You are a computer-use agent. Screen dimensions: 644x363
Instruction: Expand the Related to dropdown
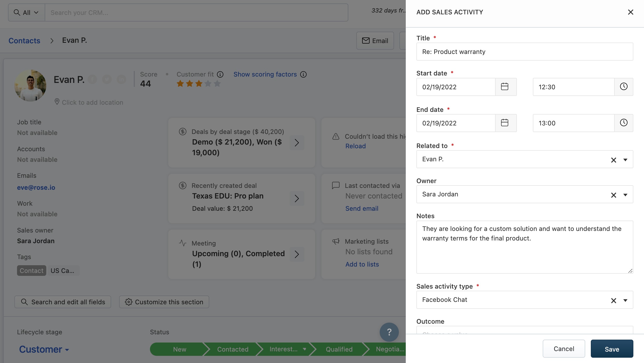(625, 160)
